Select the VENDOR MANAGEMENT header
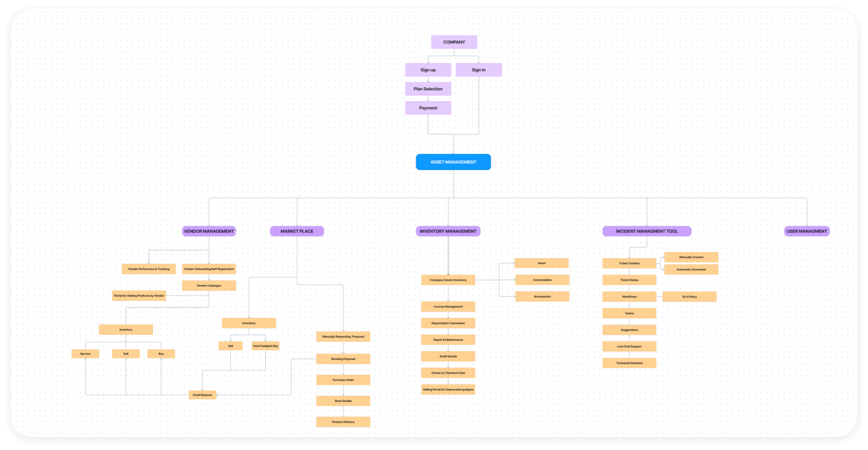868x450 pixels. click(209, 231)
